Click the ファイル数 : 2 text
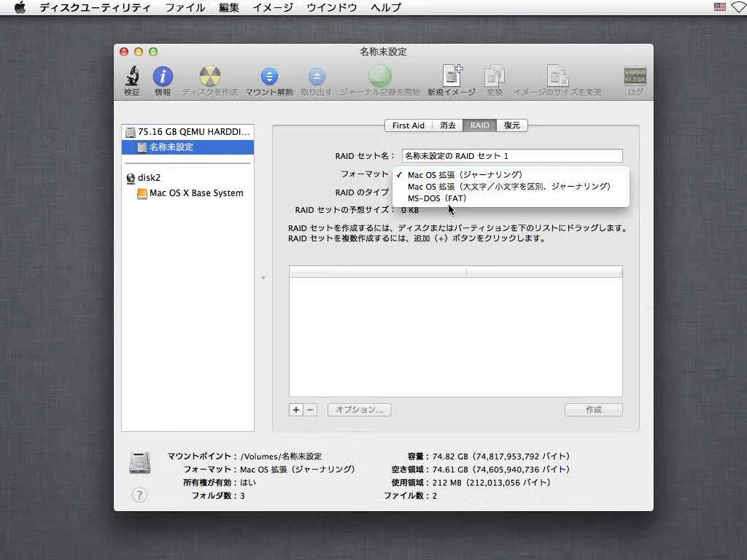This screenshot has width=747, height=560. [411, 496]
